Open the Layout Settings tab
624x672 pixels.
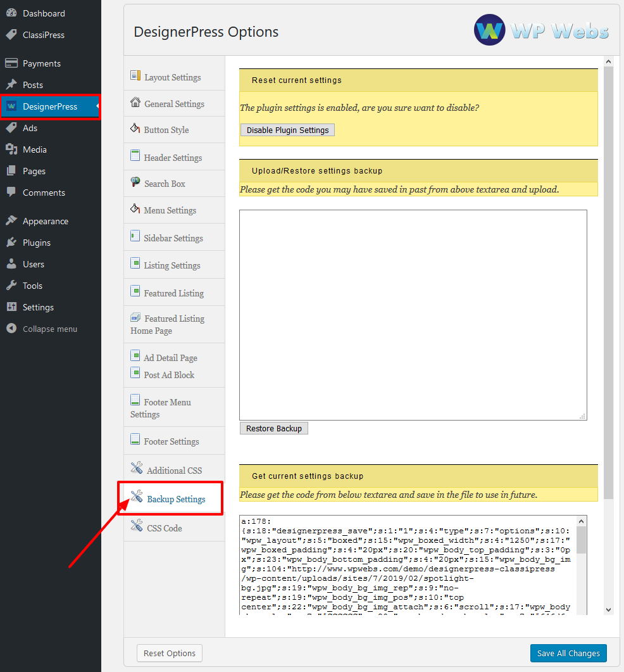coord(174,77)
